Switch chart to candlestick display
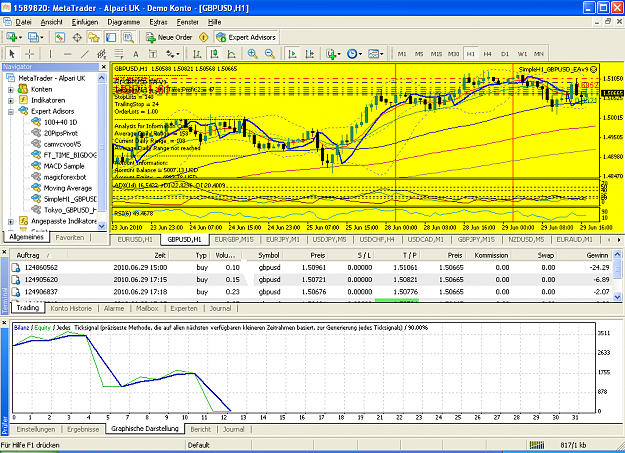This screenshot has height=453, width=625. (x=214, y=54)
